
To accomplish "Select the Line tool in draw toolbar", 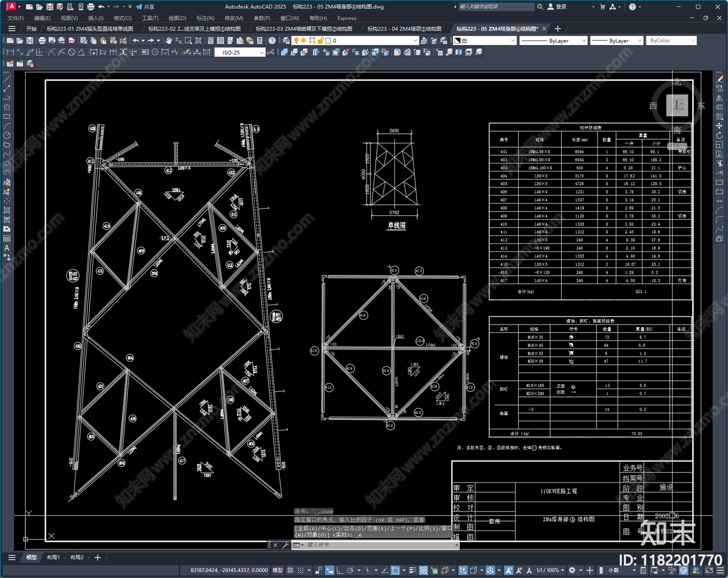I will coord(7,79).
